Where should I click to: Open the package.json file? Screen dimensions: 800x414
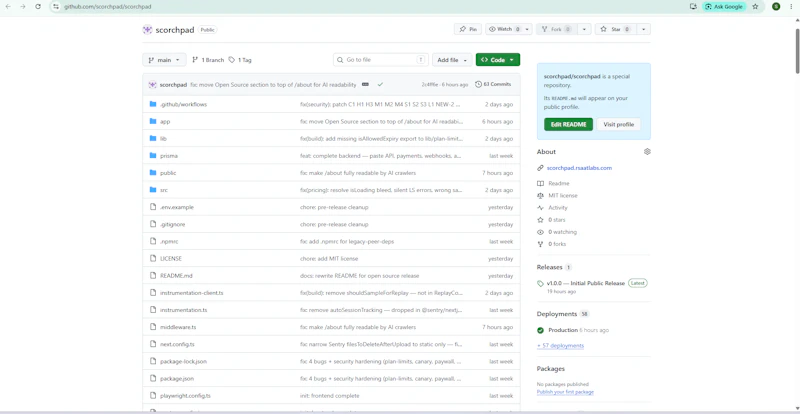coord(177,379)
